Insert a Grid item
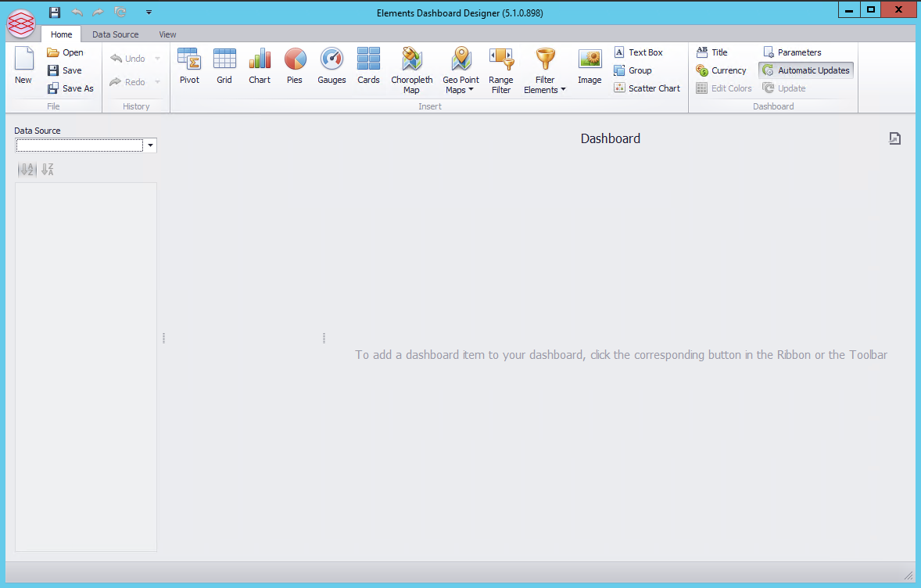921x588 pixels. 224,65
